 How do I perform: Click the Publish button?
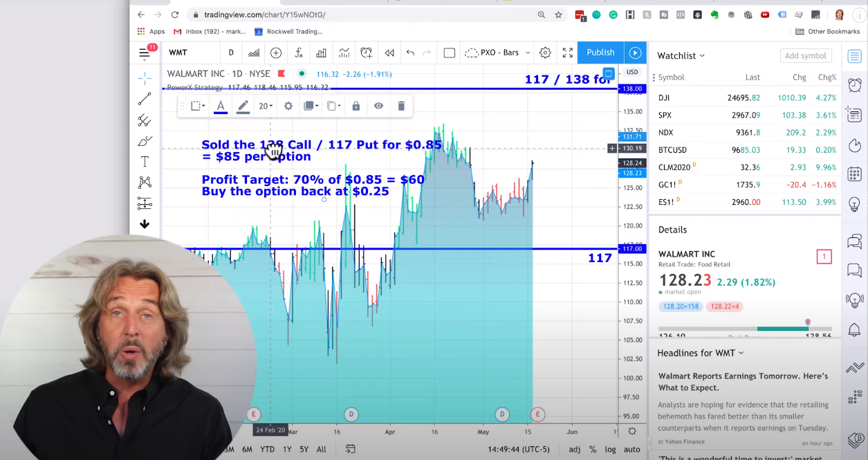[x=600, y=53]
